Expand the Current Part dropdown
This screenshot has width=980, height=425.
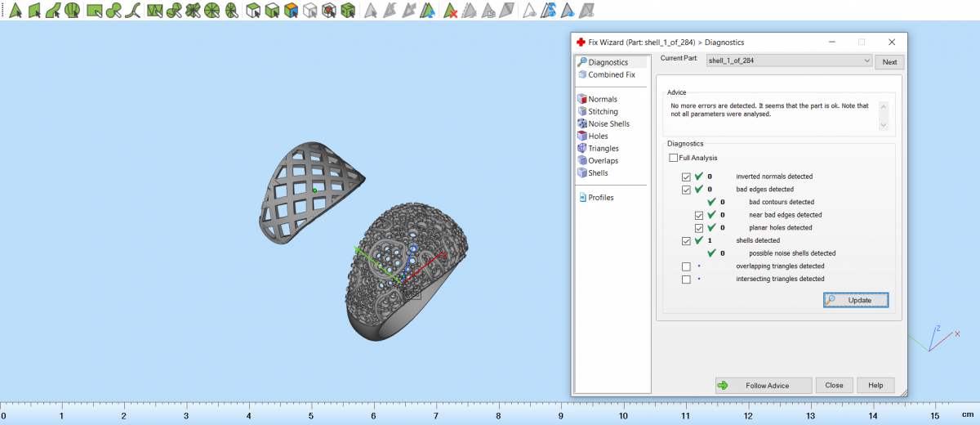pyautogui.click(x=866, y=61)
